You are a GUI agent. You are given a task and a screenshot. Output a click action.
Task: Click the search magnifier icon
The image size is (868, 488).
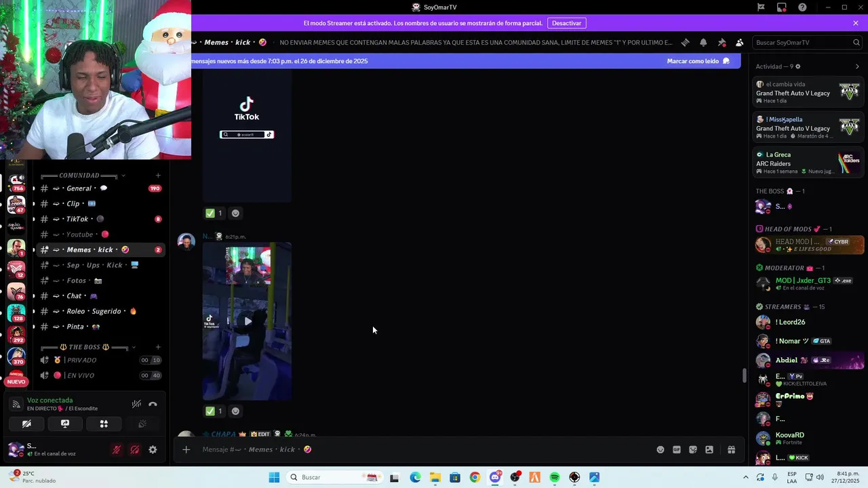pos(856,42)
